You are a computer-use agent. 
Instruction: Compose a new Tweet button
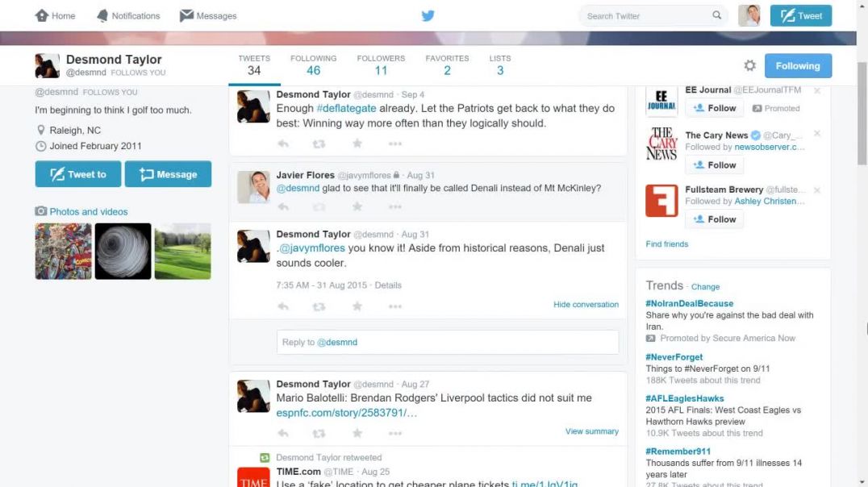801,15
